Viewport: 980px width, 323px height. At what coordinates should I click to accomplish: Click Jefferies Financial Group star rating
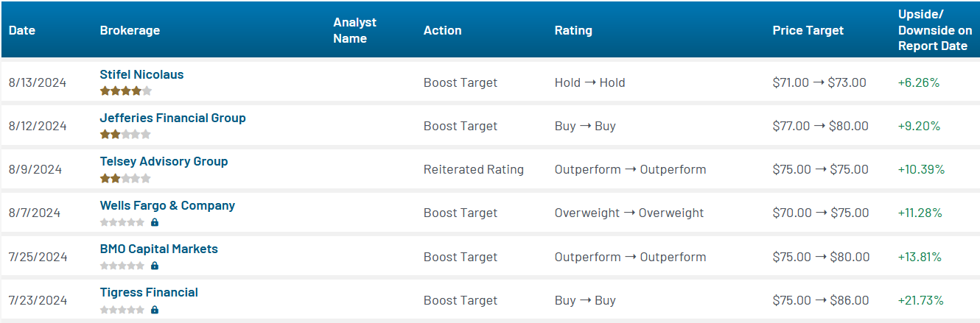tap(126, 135)
